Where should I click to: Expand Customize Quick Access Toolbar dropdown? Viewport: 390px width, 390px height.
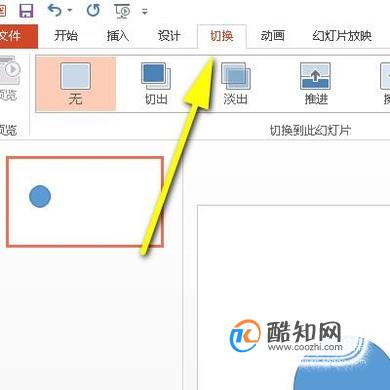(145, 12)
